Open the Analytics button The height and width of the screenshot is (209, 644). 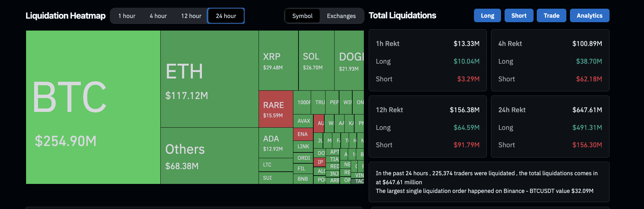(589, 15)
